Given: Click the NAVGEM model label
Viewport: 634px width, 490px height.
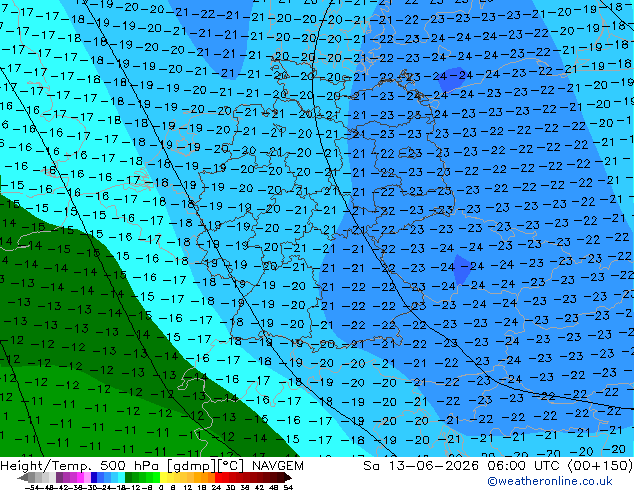Looking at the screenshot, I should point(277,466).
